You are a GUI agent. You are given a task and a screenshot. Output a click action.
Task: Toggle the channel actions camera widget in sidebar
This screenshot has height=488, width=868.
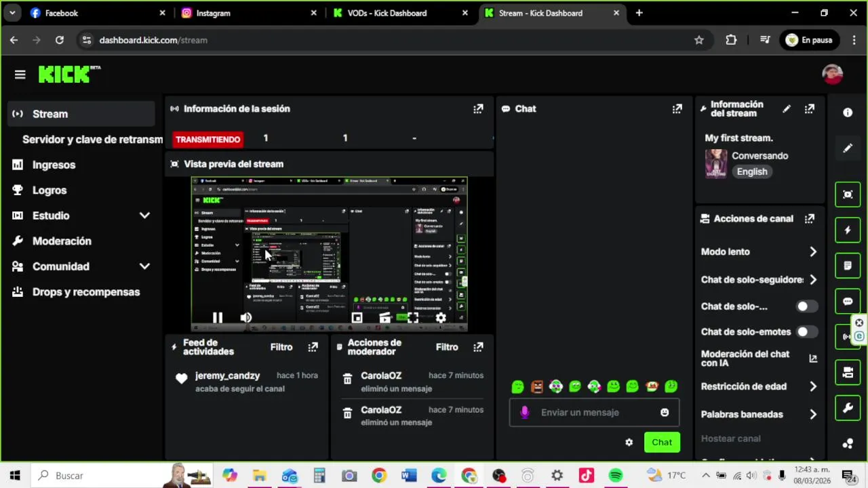point(848,372)
